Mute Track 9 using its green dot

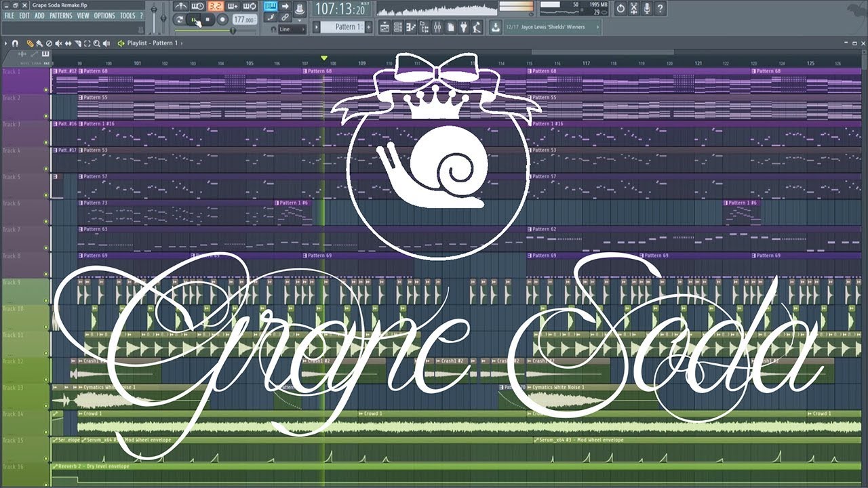pyautogui.click(x=46, y=301)
